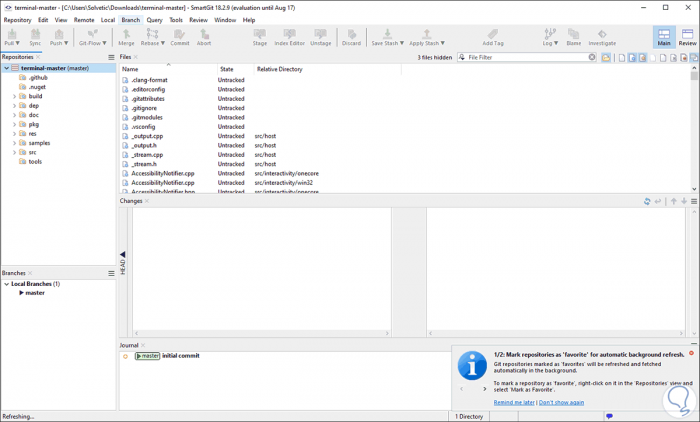Image resolution: width=700 pixels, height=422 pixels.
Task: Click the Investigate toolbar icon
Action: coord(602,37)
